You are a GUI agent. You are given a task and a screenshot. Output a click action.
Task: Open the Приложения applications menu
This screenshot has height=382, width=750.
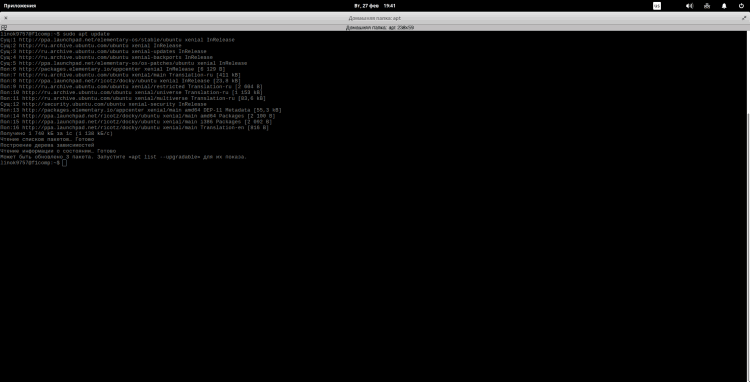click(x=20, y=6)
